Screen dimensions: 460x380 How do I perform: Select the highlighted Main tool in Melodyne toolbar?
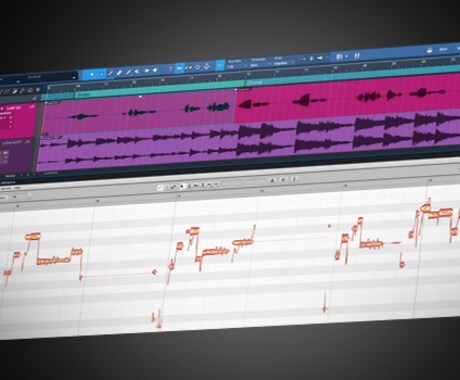pos(160,188)
